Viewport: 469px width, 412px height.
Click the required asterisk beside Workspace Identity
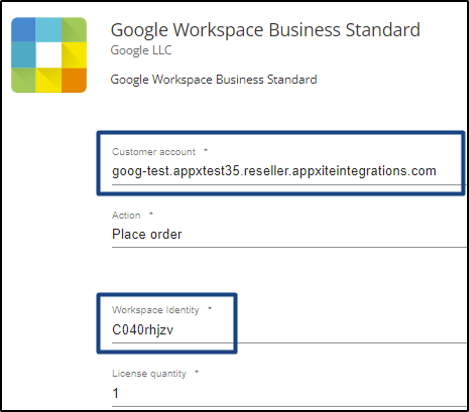click(210, 309)
